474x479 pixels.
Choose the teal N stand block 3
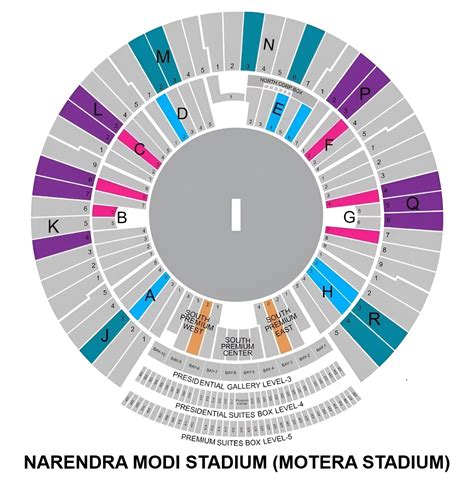point(253,41)
